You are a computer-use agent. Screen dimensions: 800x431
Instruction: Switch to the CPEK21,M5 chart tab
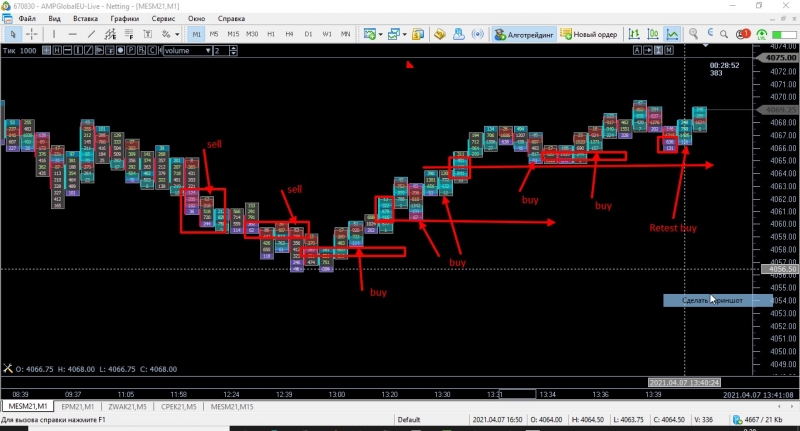179,407
